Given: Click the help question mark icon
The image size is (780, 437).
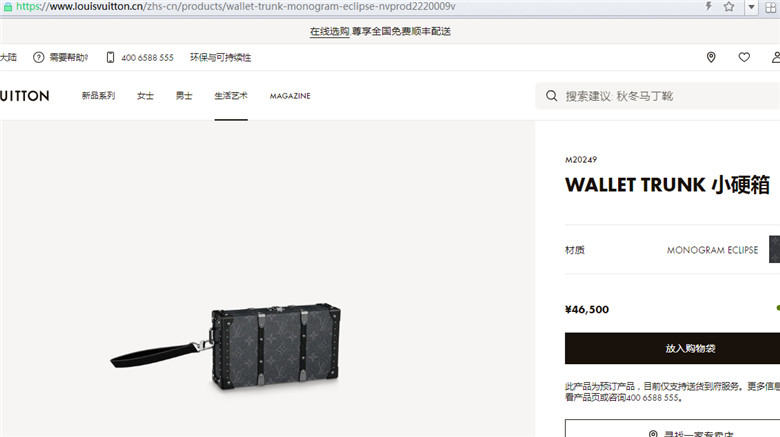Looking at the screenshot, I should click(38, 57).
